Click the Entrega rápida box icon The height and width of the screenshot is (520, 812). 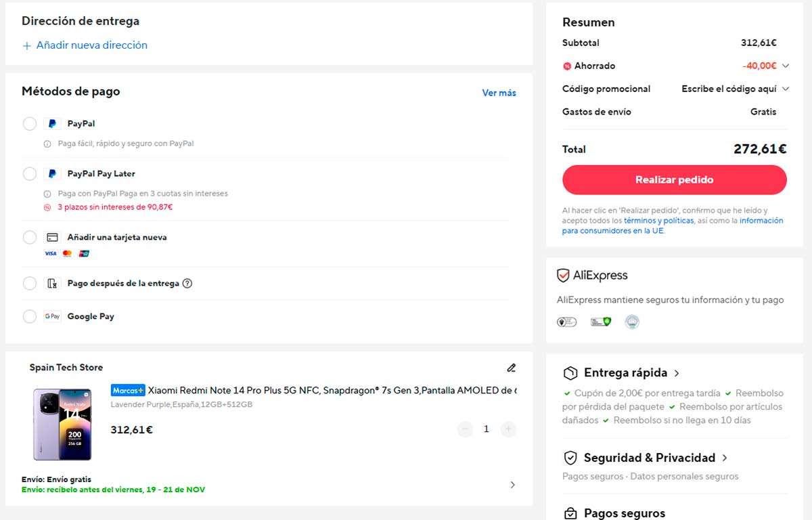(570, 373)
